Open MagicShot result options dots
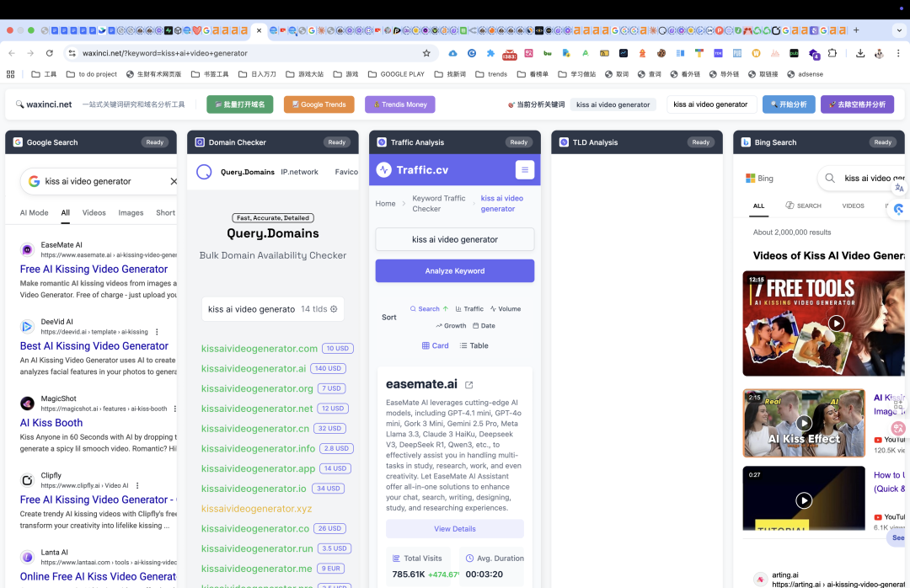Image resolution: width=910 pixels, height=588 pixels. coord(174,409)
